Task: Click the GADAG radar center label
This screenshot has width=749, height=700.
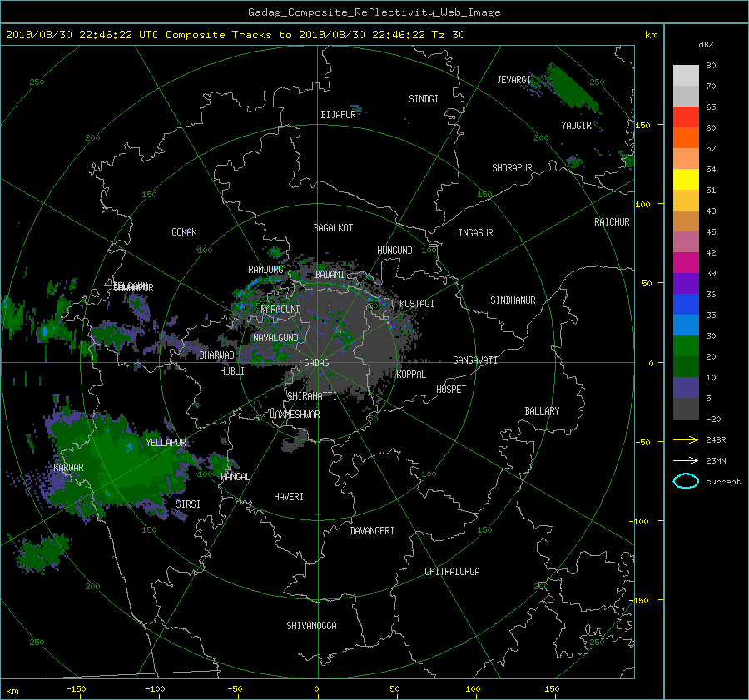Action: point(317,363)
